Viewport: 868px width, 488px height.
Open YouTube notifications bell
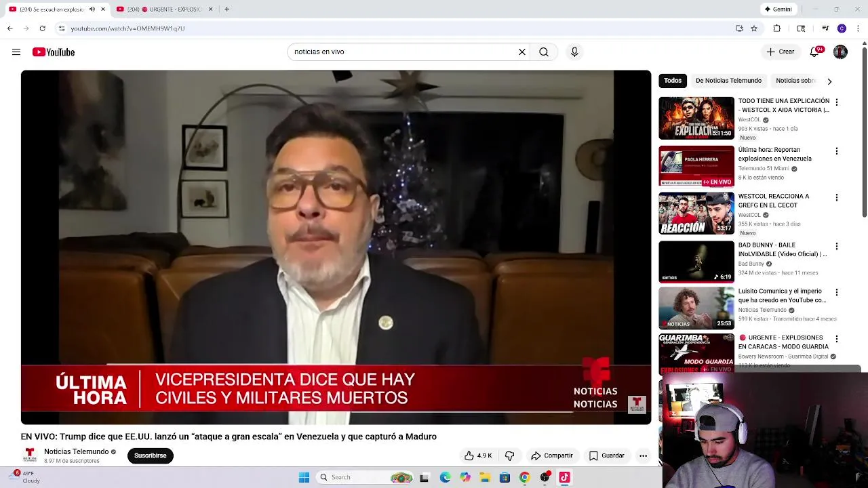pos(815,52)
